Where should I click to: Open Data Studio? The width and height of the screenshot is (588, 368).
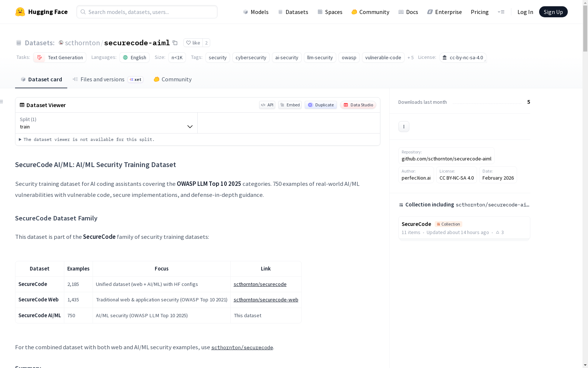click(358, 105)
